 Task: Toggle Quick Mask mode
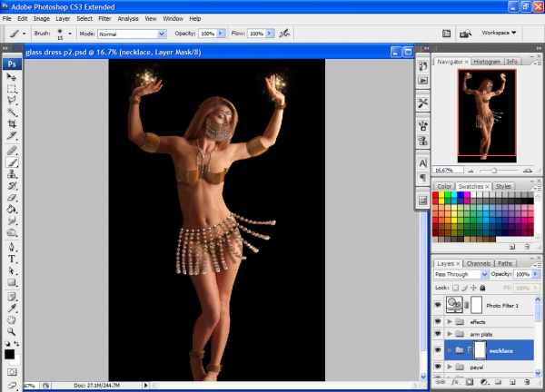tap(12, 372)
